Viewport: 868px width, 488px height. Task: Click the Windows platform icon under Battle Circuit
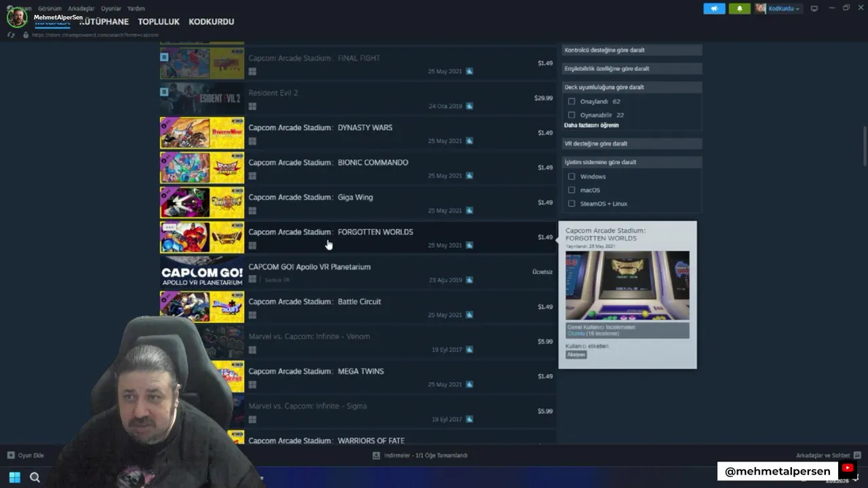click(252, 315)
